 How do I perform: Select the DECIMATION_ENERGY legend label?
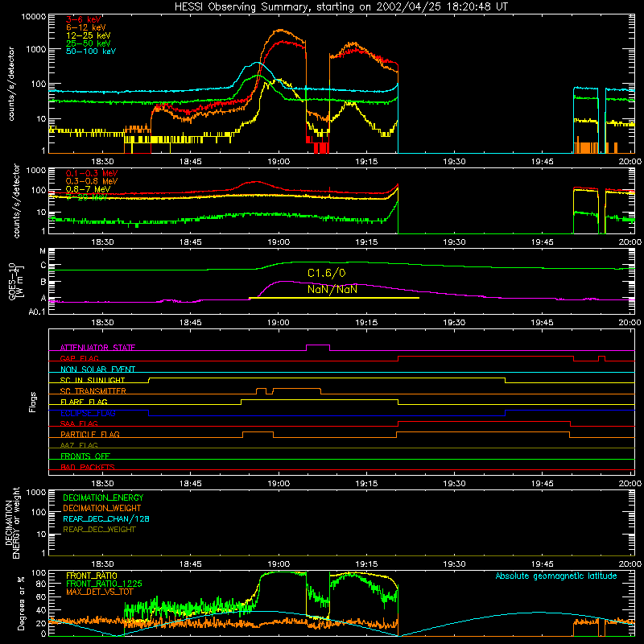point(103,497)
